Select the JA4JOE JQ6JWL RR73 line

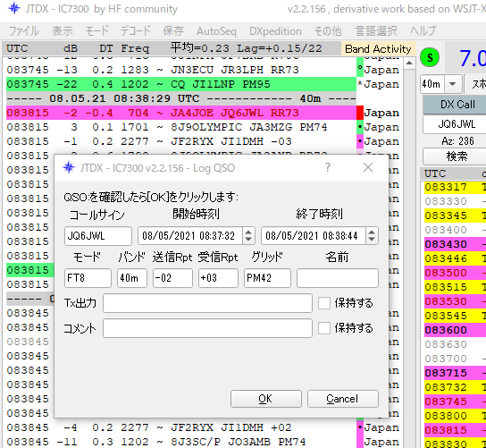(x=181, y=113)
